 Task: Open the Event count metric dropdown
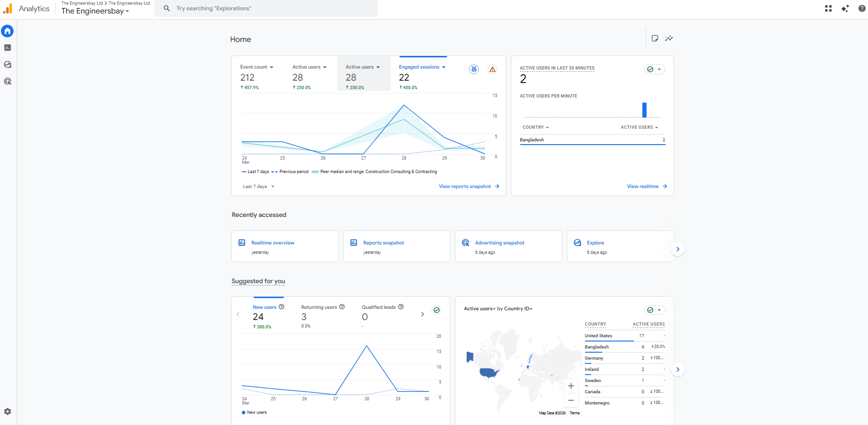(257, 67)
